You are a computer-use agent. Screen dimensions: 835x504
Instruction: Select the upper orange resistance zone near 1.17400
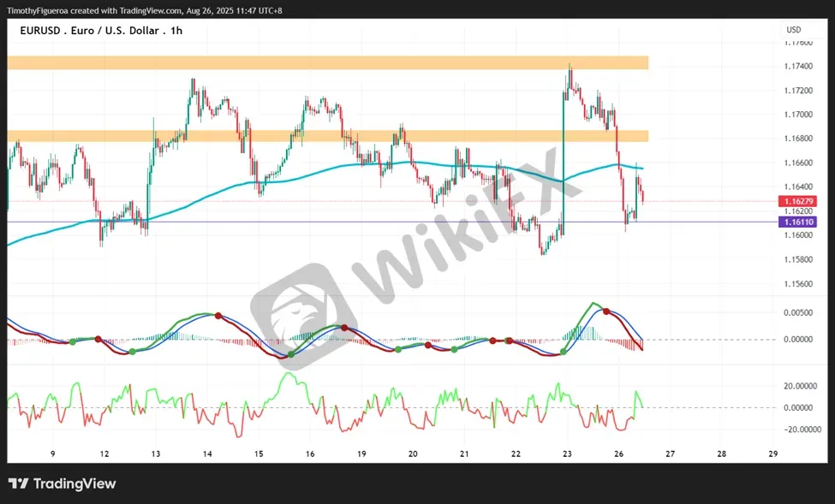[x=328, y=62]
